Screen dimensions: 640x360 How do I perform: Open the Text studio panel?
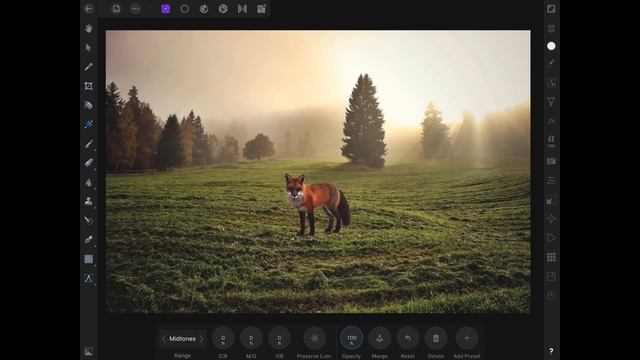click(x=551, y=141)
